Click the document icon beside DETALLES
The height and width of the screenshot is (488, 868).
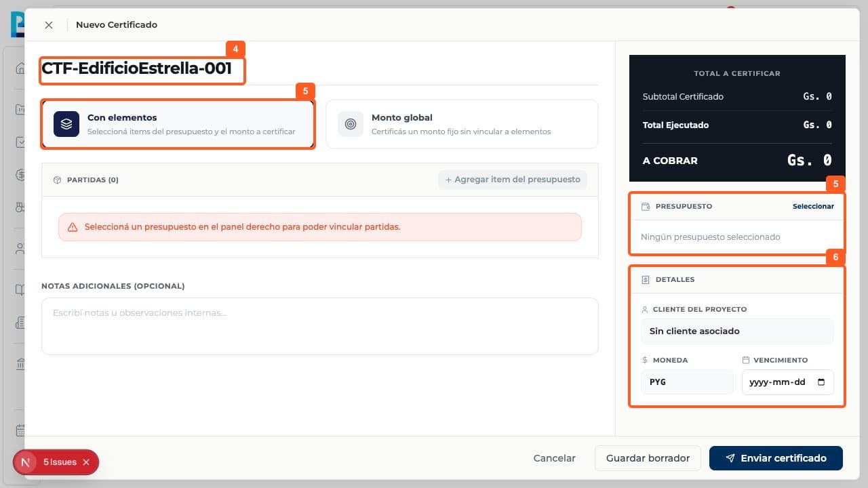pyautogui.click(x=646, y=280)
